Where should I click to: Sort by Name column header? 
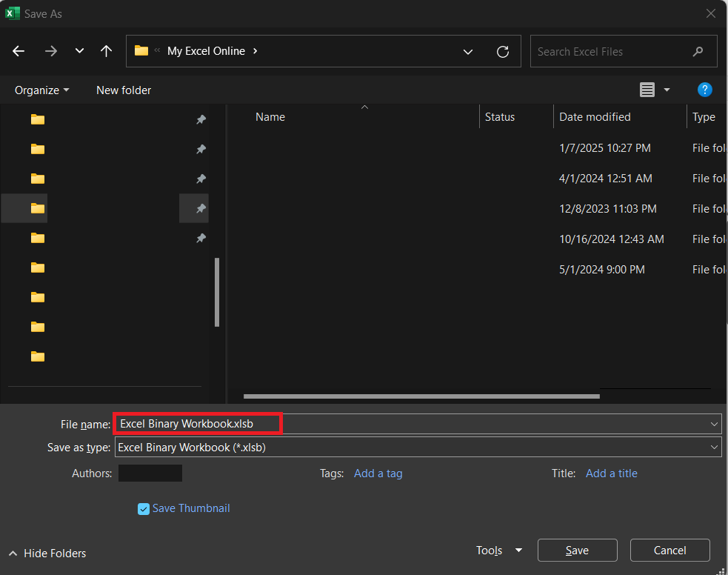coord(270,117)
